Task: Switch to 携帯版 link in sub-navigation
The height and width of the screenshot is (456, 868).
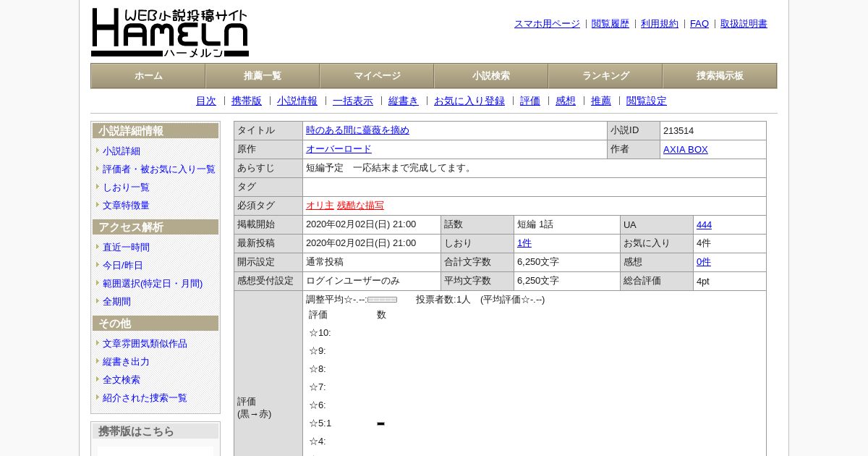Action: point(247,101)
